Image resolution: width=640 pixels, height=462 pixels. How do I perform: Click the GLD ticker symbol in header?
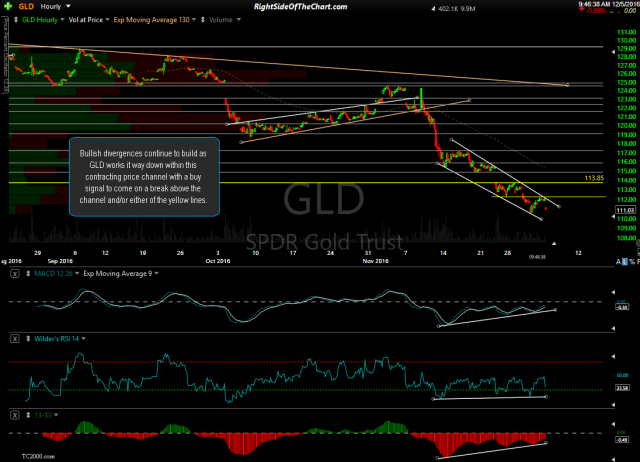26,7
